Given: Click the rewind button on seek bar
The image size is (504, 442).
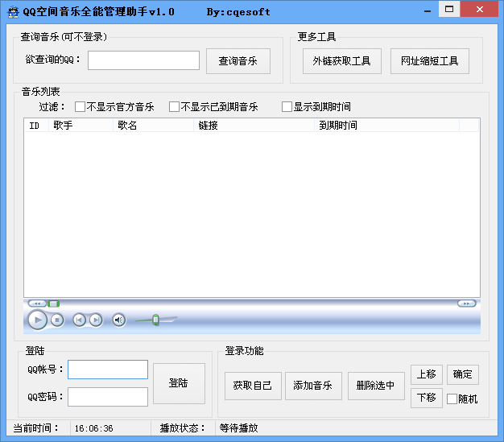Looking at the screenshot, I should tap(35, 304).
